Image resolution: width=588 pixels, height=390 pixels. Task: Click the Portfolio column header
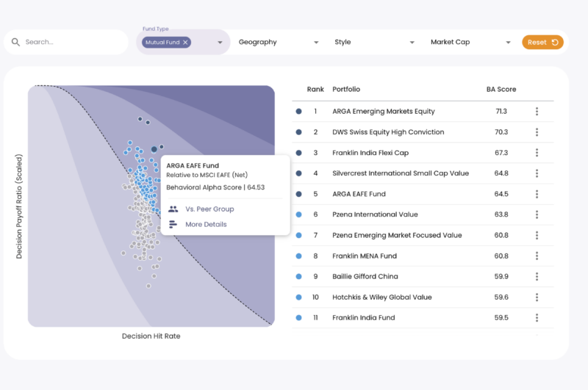346,89
